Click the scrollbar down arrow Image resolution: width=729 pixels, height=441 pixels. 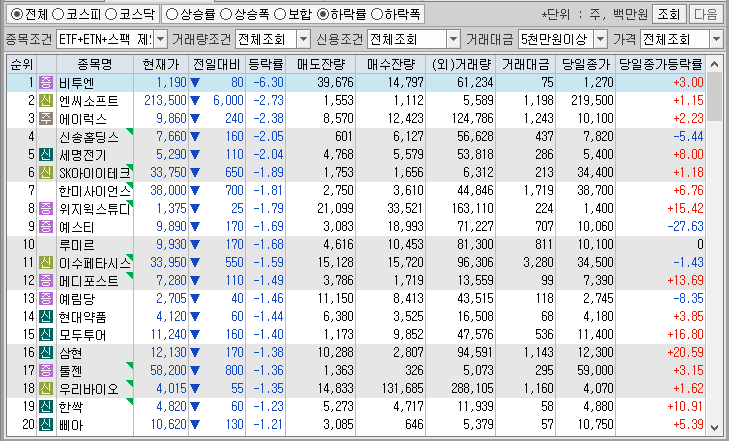pyautogui.click(x=715, y=427)
